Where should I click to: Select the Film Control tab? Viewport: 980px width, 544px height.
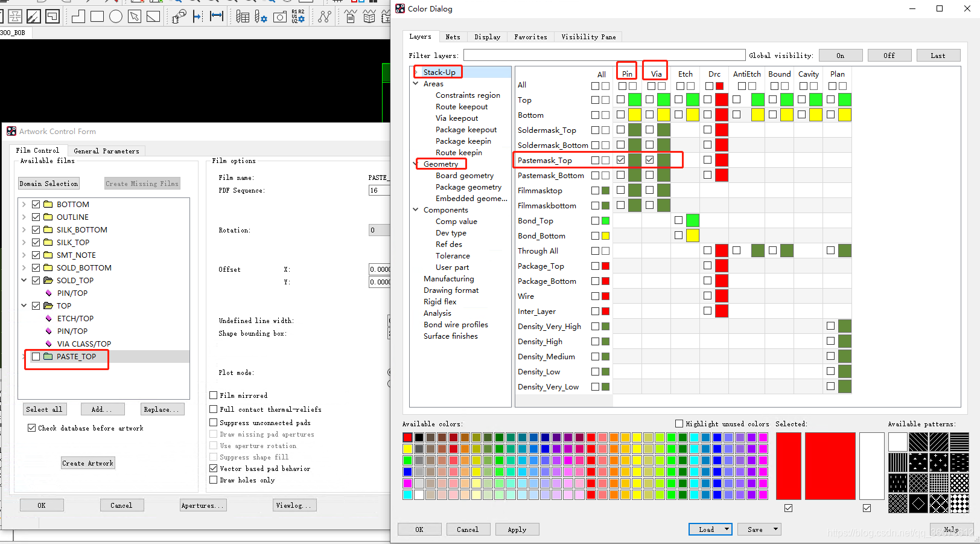[37, 150]
